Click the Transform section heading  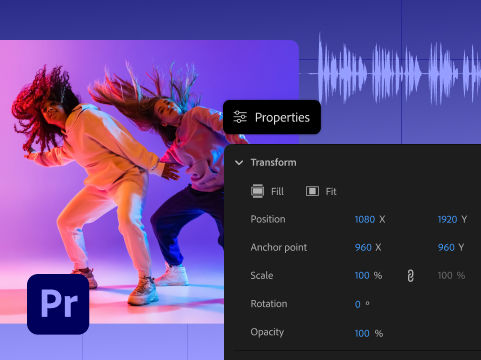(273, 162)
